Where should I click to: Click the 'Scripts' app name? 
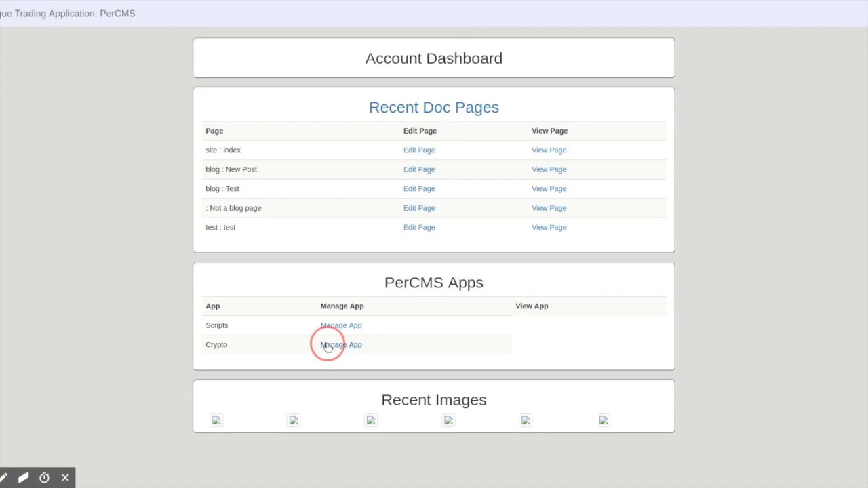(x=217, y=325)
